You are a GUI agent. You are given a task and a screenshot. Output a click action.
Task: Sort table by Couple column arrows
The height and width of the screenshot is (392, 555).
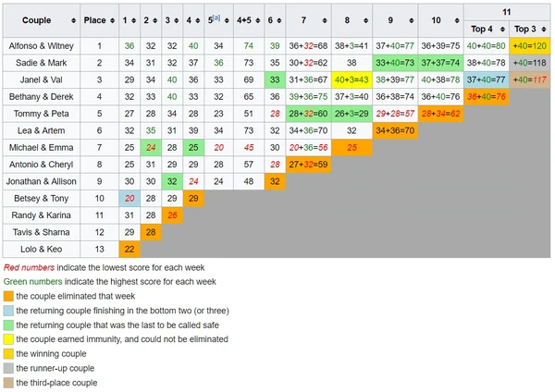[73, 20]
